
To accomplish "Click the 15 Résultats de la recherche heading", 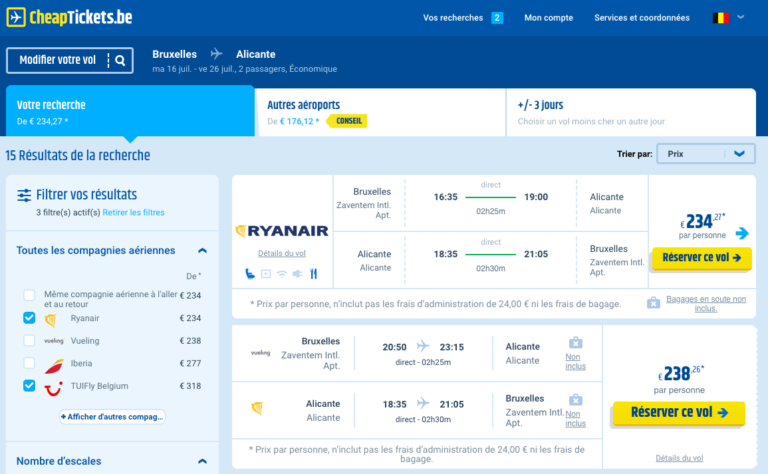I will coord(78,155).
